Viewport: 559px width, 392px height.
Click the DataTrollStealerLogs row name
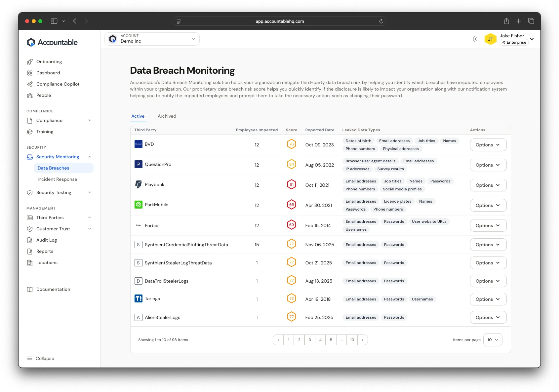click(167, 281)
